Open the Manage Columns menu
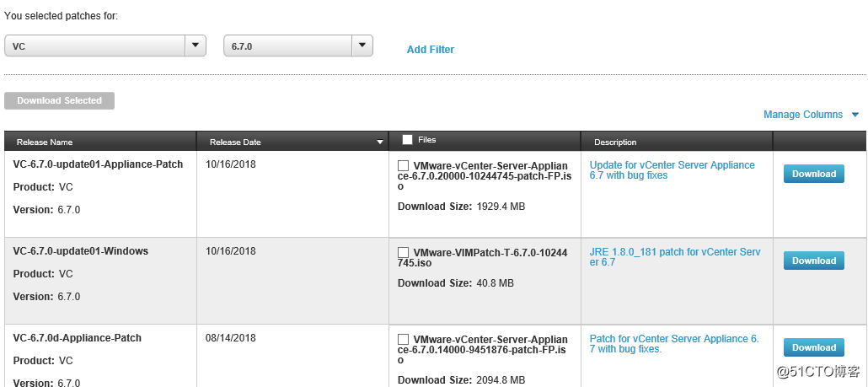The image size is (868, 387). click(x=811, y=115)
